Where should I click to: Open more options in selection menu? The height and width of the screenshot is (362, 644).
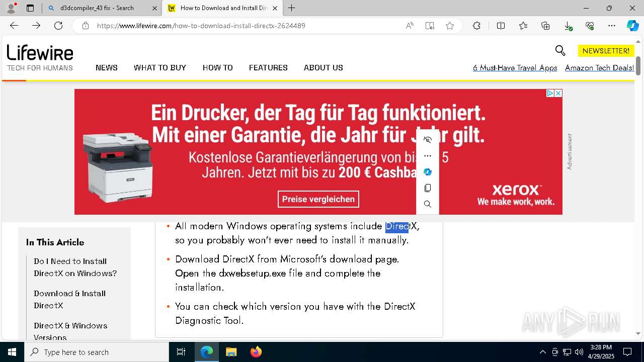[x=428, y=156]
